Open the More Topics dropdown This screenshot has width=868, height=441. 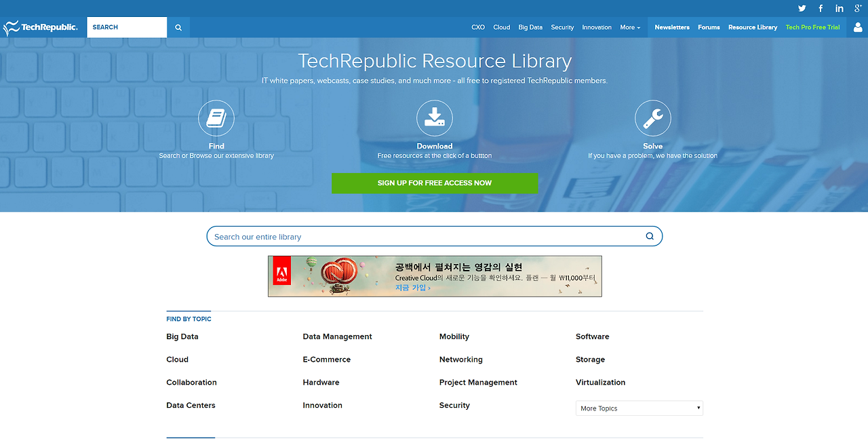tap(639, 408)
